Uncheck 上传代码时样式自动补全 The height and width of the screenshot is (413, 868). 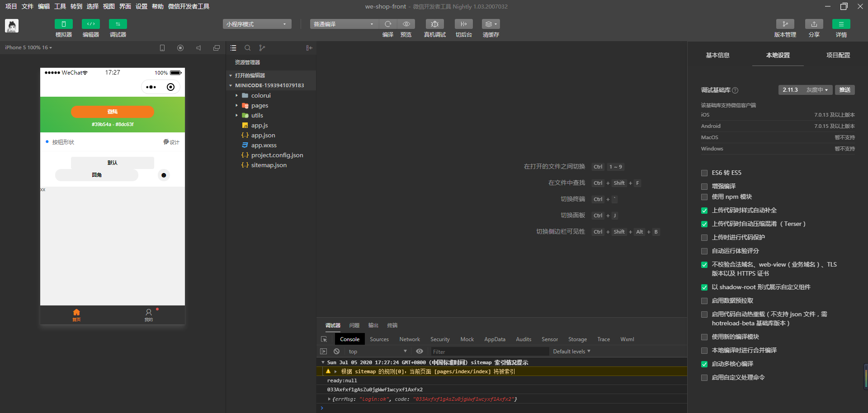704,211
